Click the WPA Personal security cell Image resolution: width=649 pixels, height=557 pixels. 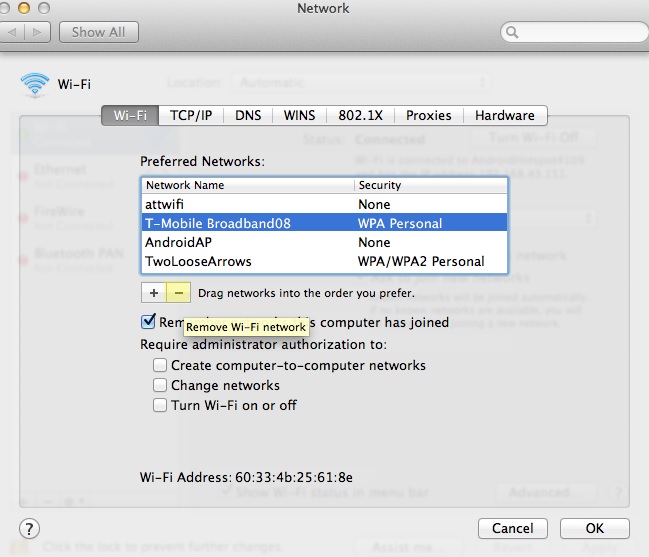click(400, 223)
